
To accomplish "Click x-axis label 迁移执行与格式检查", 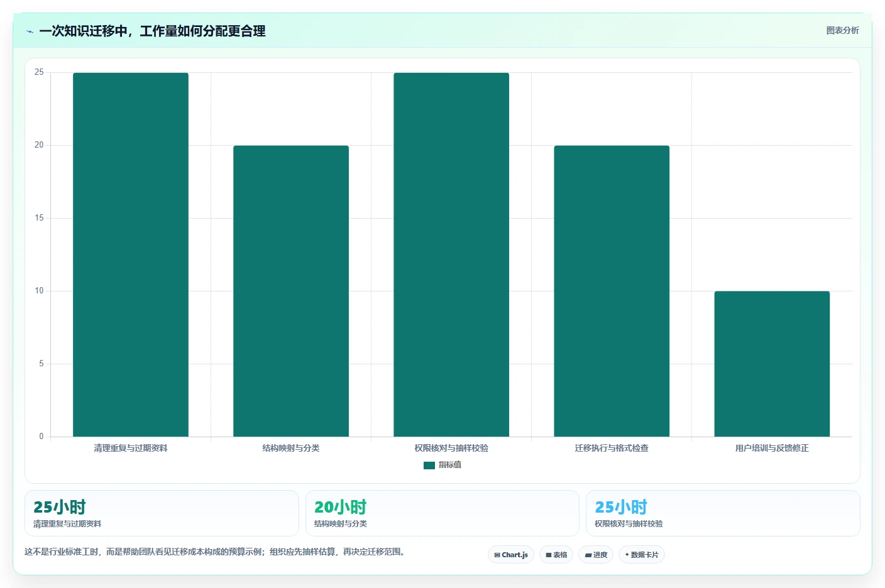I will click(612, 448).
